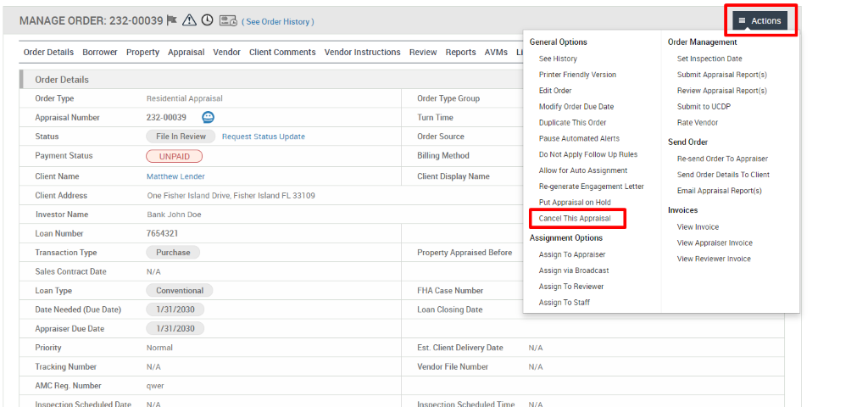Choose Review Appraisal Report(s)

tap(722, 91)
